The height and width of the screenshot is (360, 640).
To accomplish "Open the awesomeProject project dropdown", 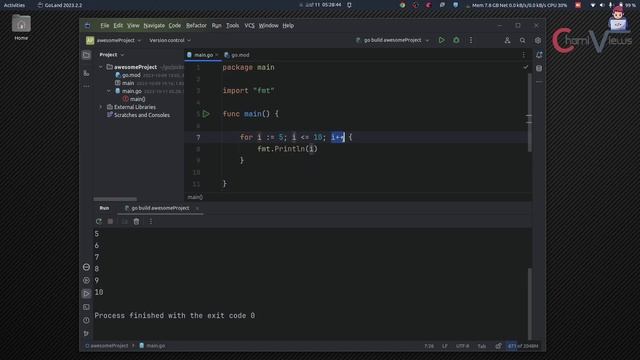I will coord(113,40).
